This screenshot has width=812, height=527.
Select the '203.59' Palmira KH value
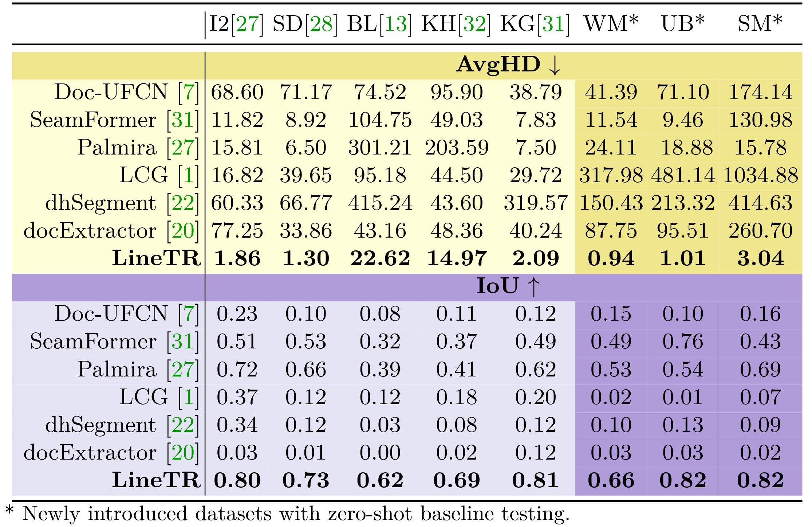[457, 148]
